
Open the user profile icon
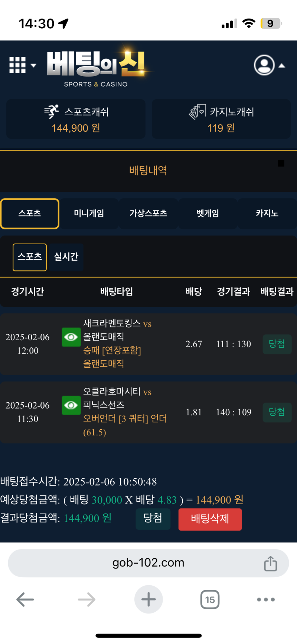tap(264, 65)
